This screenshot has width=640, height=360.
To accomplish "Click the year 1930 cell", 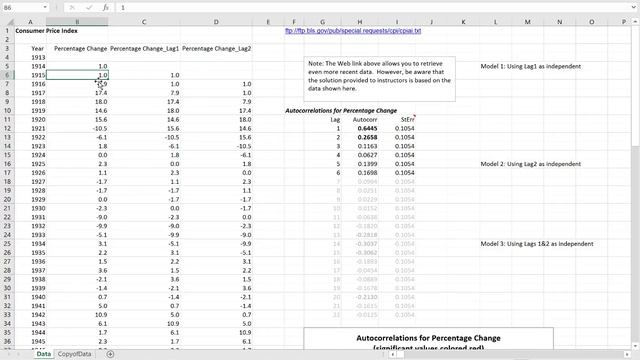I will [38, 208].
